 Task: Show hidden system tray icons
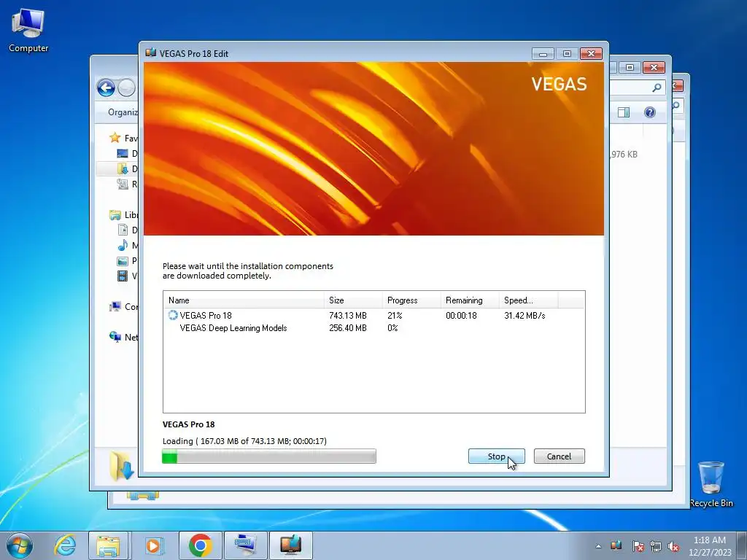coord(598,546)
